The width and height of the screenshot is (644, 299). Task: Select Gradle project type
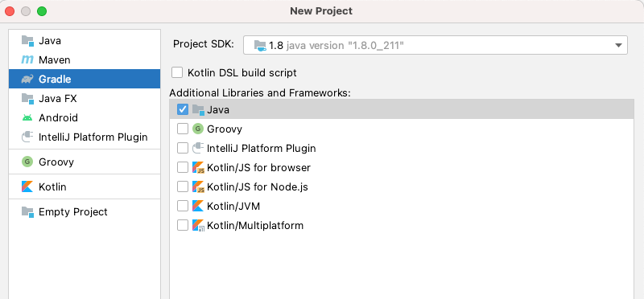point(85,79)
